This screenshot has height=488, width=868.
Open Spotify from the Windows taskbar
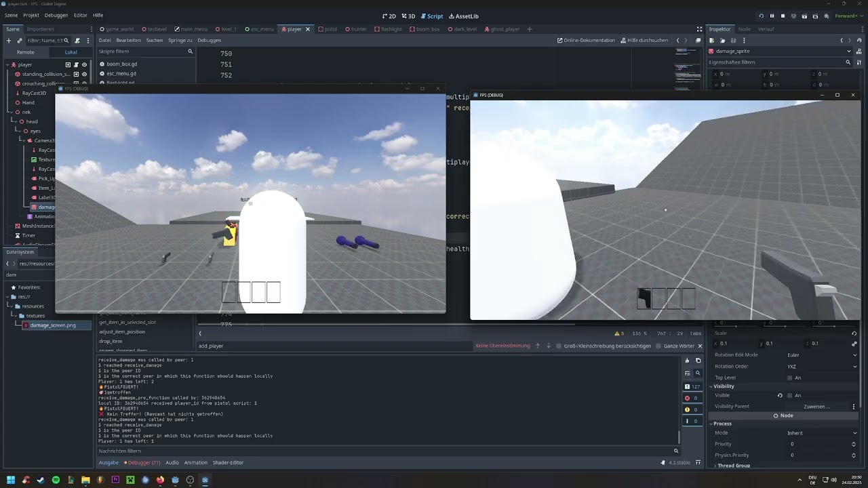[x=56, y=480]
